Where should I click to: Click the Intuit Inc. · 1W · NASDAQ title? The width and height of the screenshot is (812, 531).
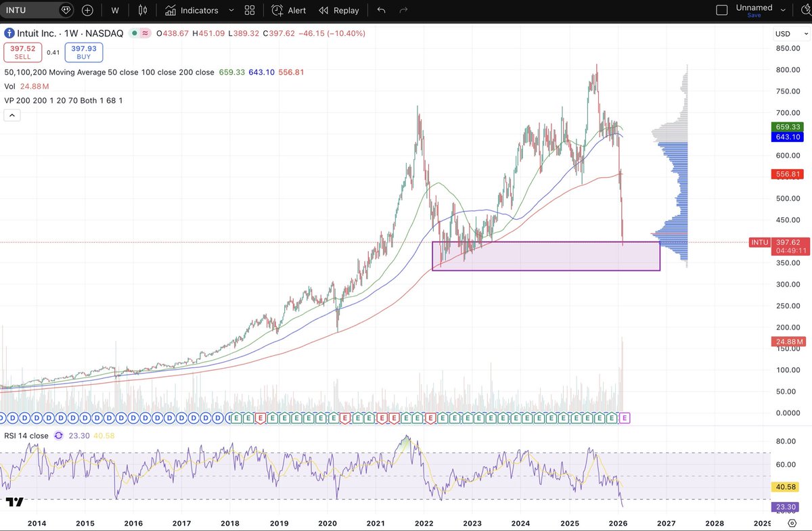pos(70,32)
